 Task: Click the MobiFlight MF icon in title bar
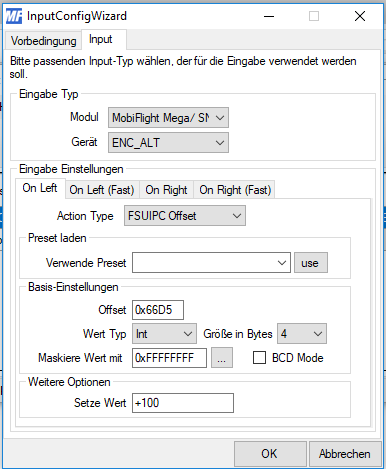pos(14,16)
